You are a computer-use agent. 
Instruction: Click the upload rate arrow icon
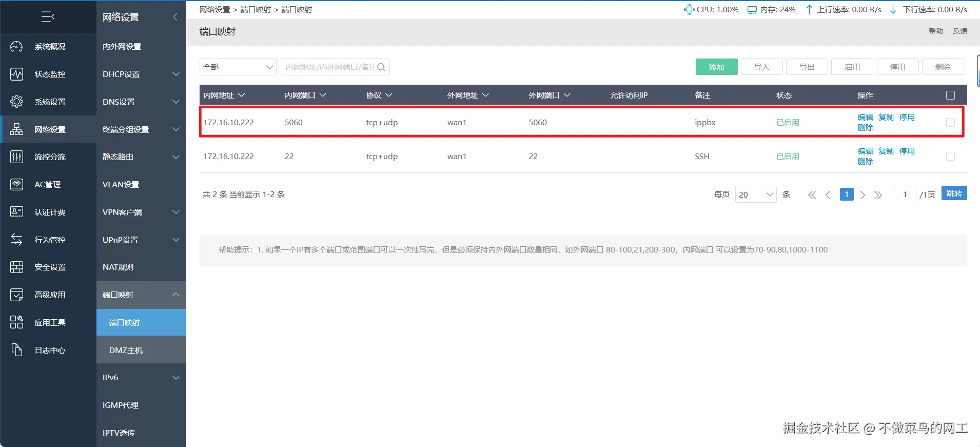pos(809,10)
